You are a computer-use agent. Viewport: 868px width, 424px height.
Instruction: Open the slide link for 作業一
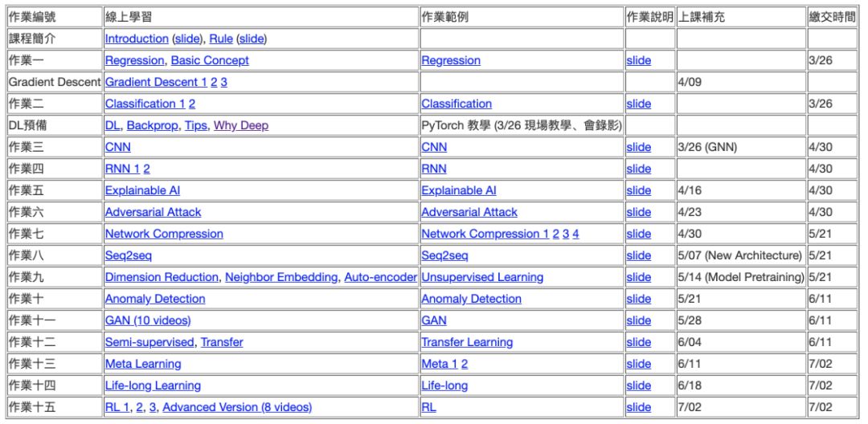click(x=639, y=60)
